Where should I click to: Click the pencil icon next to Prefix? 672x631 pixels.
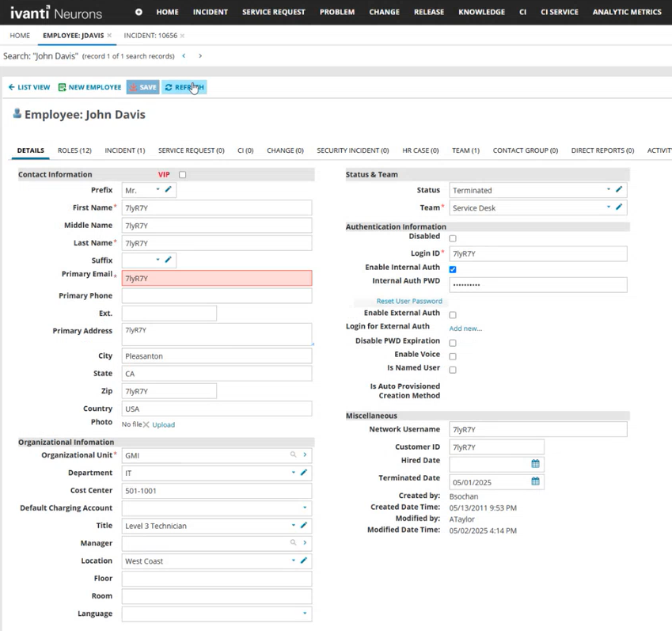point(169,190)
